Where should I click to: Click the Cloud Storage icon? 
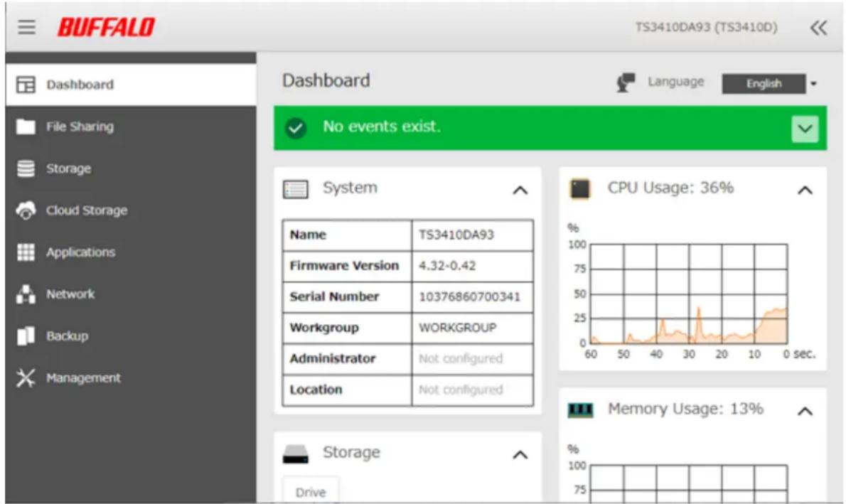coord(26,210)
